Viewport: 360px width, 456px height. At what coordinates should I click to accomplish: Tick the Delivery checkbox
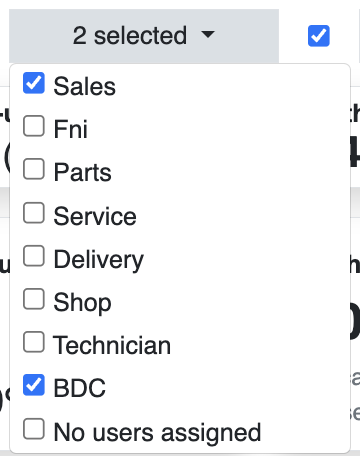coord(34,256)
